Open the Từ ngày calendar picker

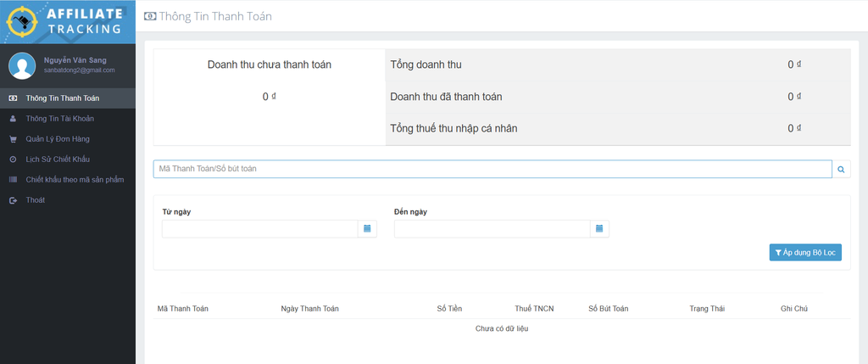[367, 229]
